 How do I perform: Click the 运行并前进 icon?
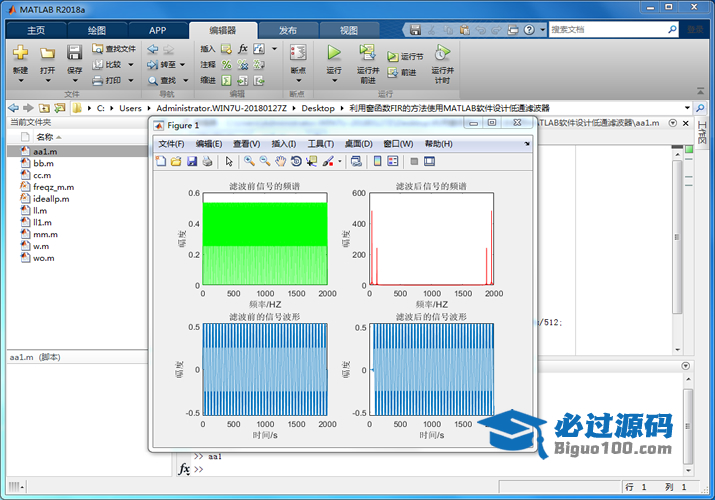coord(368,53)
